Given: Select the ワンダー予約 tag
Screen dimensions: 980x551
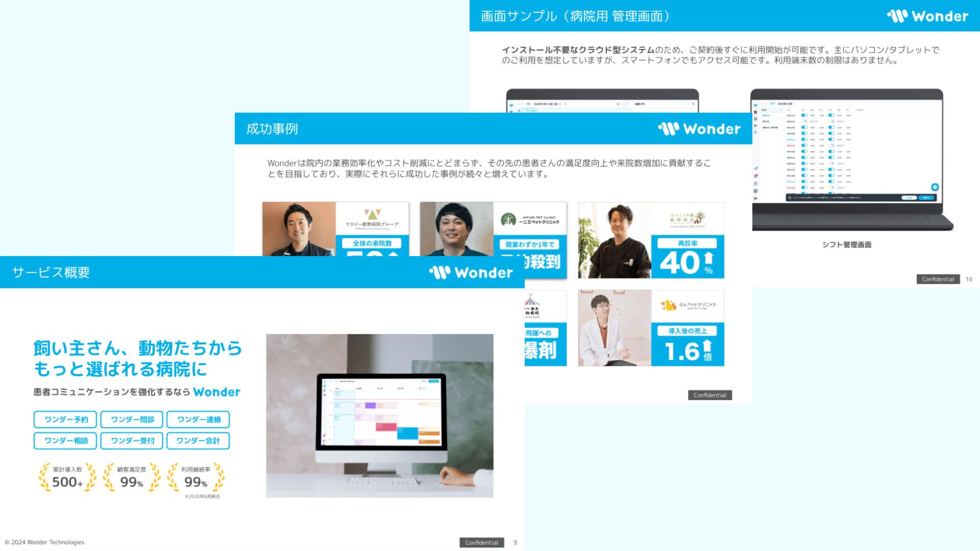Looking at the screenshot, I should [x=65, y=419].
